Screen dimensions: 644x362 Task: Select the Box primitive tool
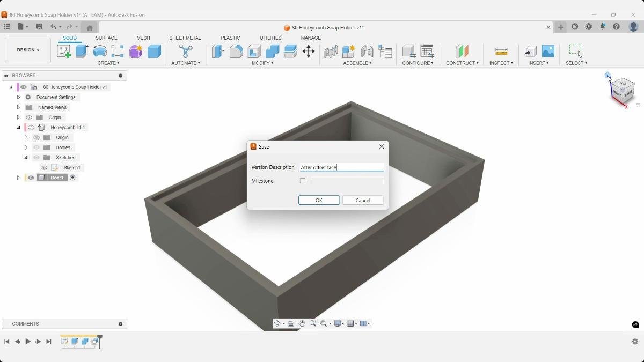(154, 51)
